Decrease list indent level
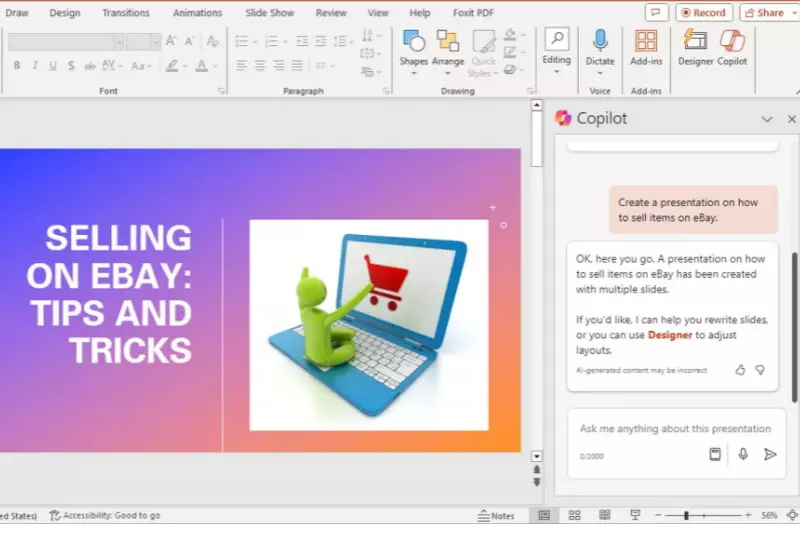 tap(302, 41)
